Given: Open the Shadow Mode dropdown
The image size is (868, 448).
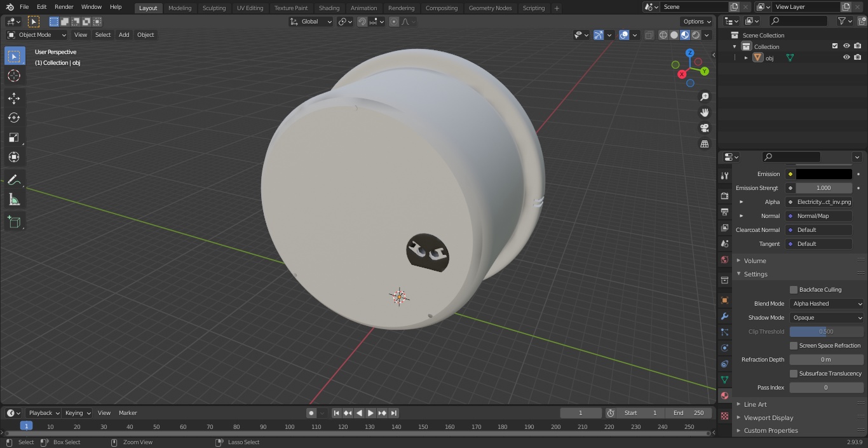Looking at the screenshot, I should (x=827, y=318).
